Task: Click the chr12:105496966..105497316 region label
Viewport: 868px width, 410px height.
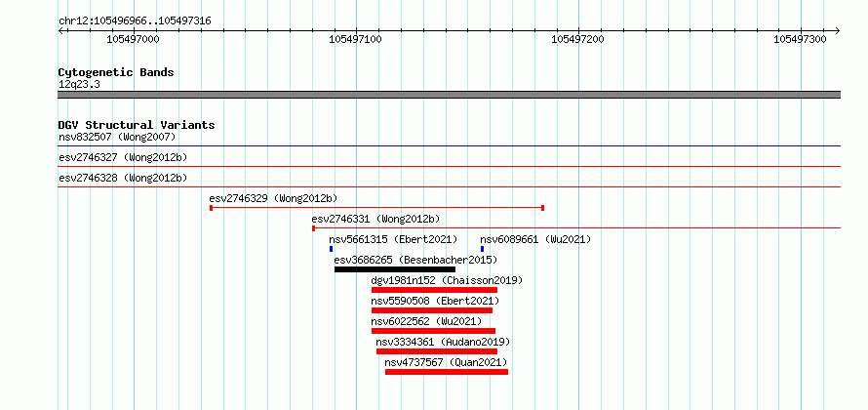Action: pos(135,21)
